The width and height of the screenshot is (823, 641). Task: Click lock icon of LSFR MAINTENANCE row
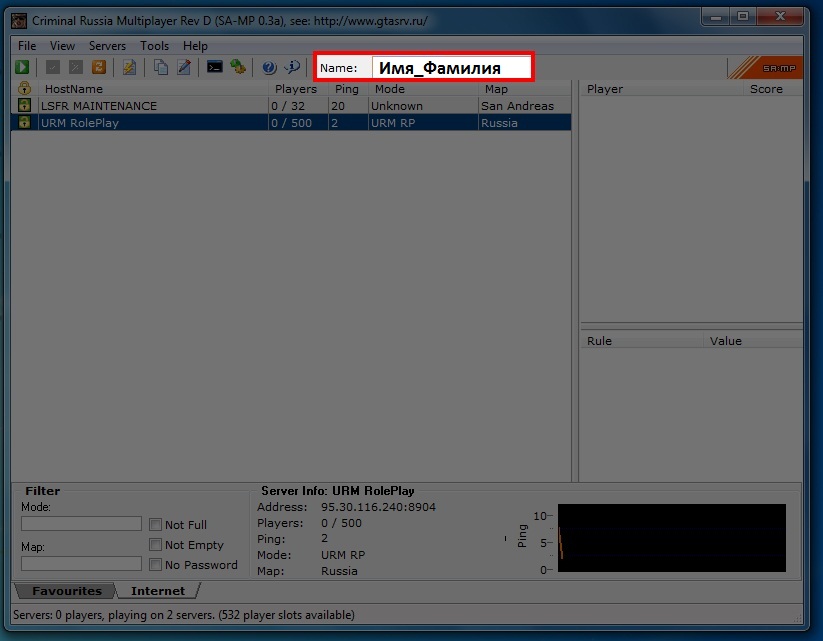point(24,105)
